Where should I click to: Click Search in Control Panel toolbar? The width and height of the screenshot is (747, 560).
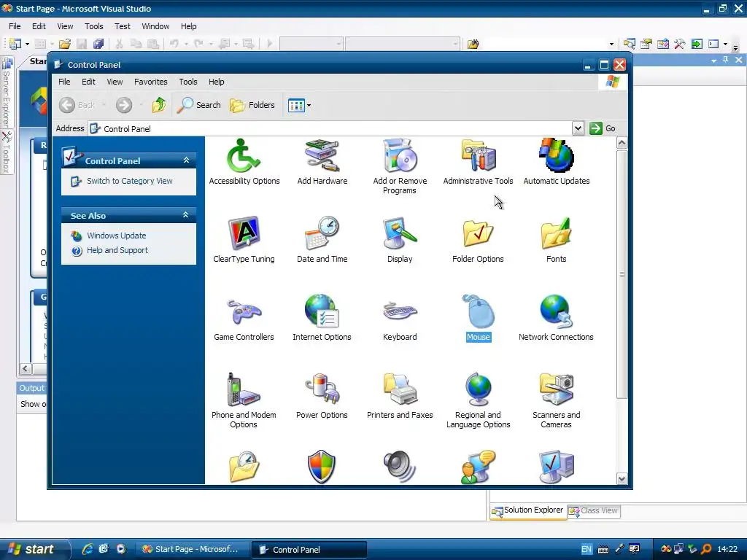(x=198, y=105)
